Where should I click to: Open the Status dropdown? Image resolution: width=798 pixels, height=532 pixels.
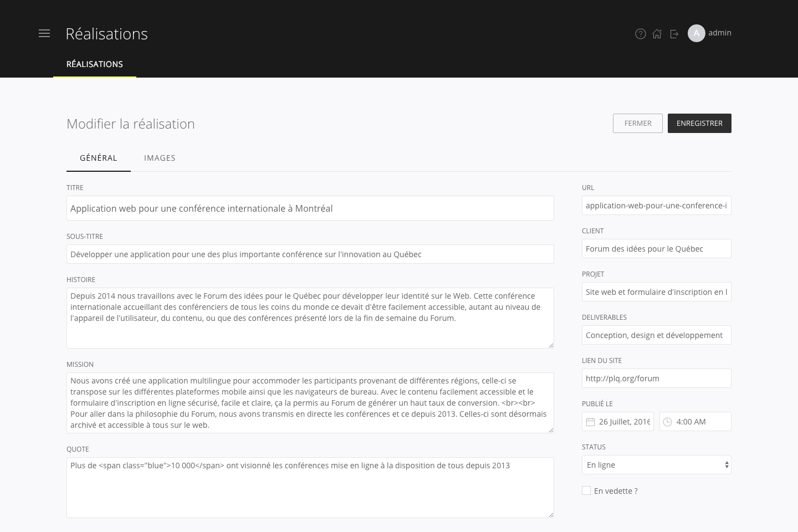coord(656,465)
